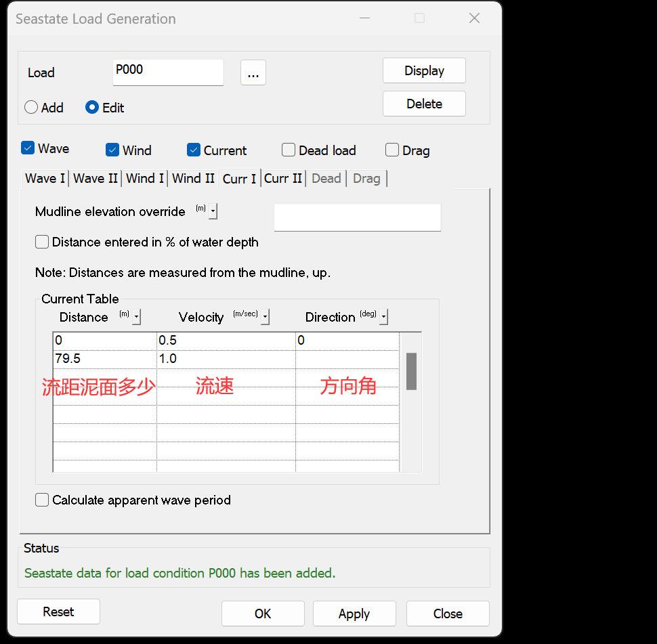Open Mudline elevation override unit dropdown
Viewport: 657px width, 644px height.
coord(213,212)
